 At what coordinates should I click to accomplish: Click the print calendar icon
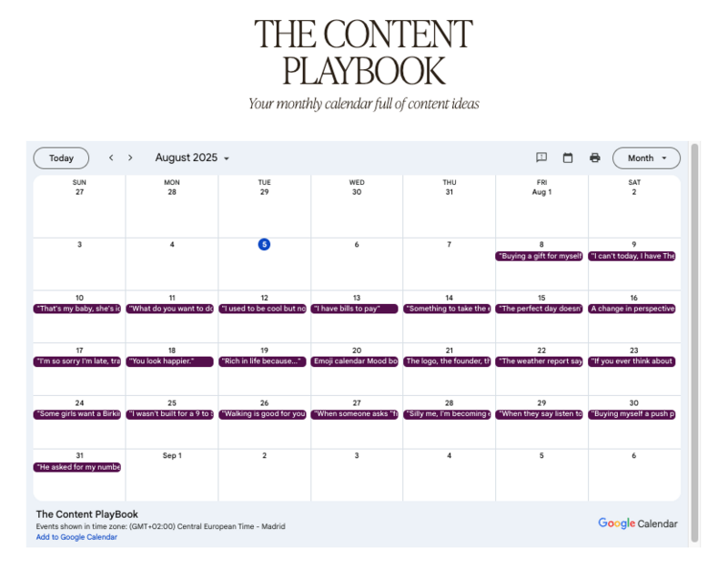click(595, 157)
